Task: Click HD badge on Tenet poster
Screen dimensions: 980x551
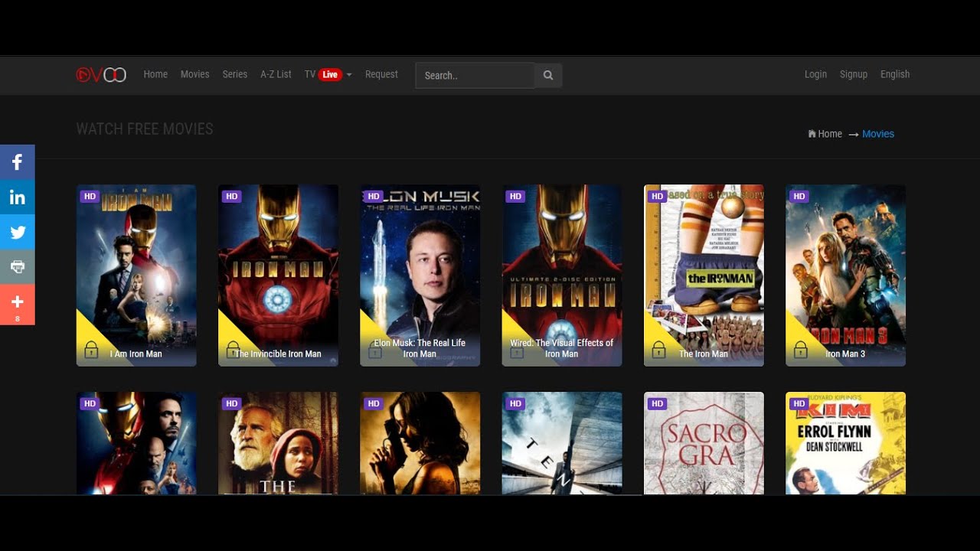Action: coord(515,404)
